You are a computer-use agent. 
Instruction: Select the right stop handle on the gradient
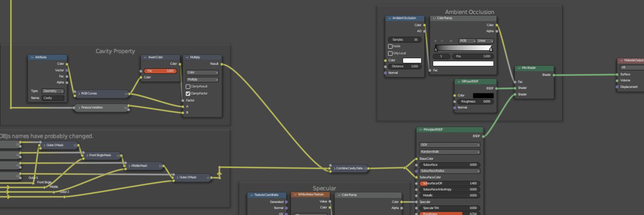pos(491,50)
